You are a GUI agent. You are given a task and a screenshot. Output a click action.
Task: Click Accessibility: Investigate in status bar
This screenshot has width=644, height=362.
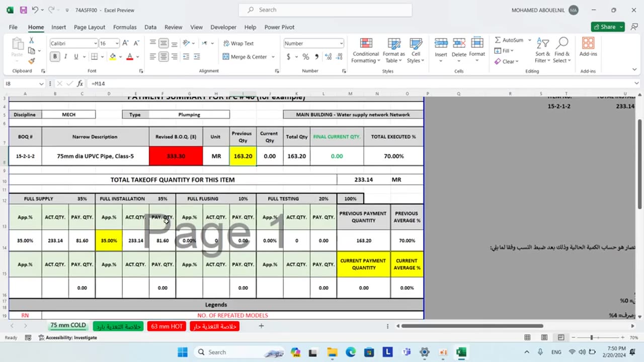[x=68, y=337]
